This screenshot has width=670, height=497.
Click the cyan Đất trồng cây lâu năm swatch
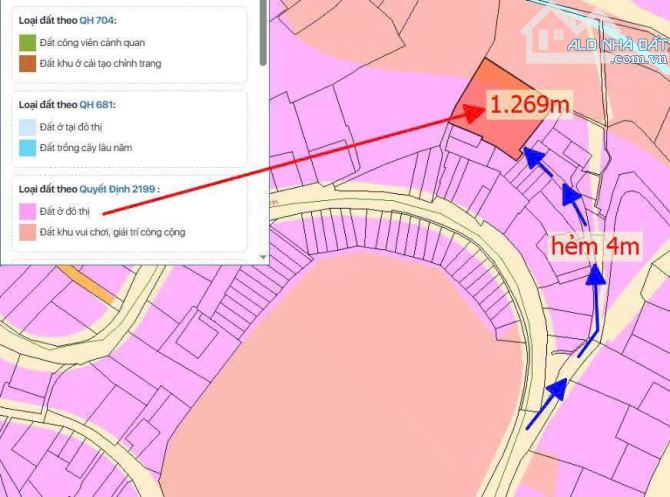click(x=27, y=148)
